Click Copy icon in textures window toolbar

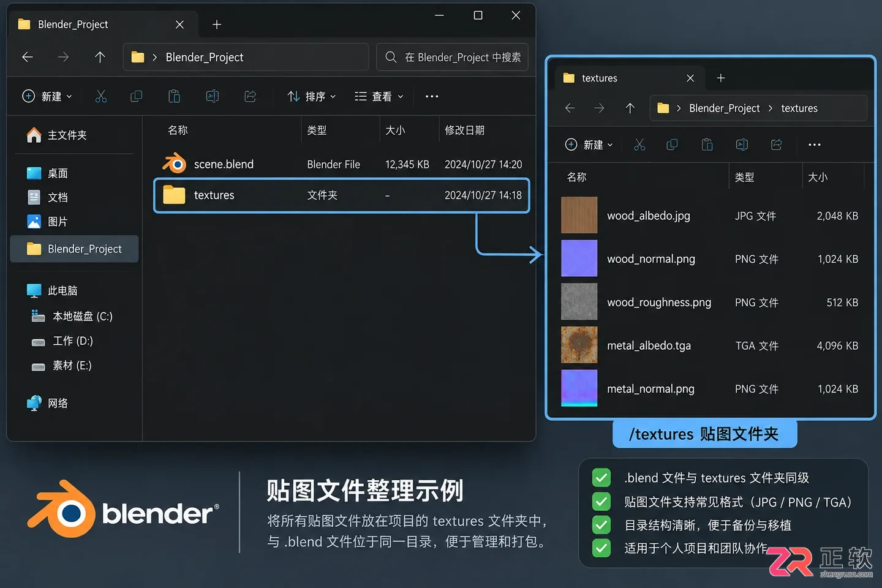(x=672, y=145)
